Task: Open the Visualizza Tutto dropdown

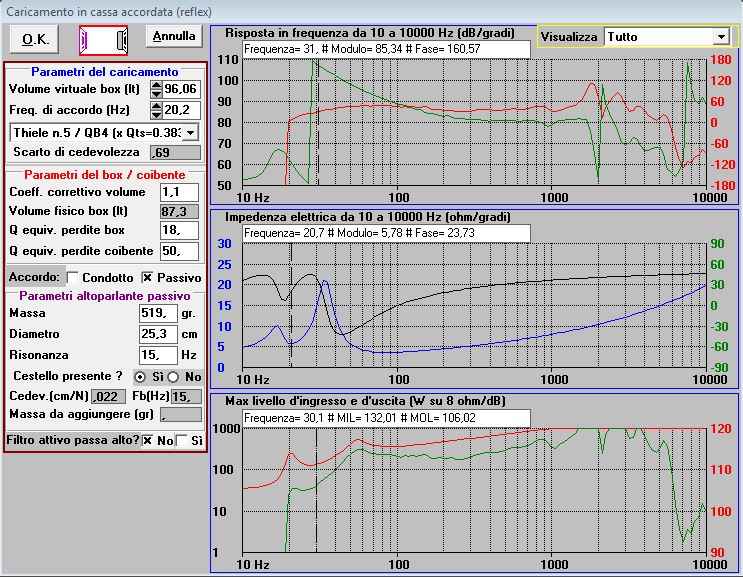Action: point(721,36)
